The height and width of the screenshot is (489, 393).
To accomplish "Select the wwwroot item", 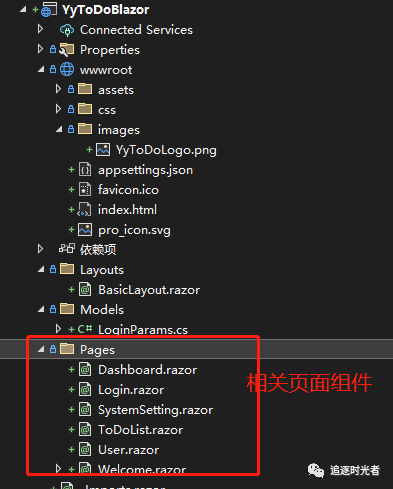I will (x=106, y=70).
